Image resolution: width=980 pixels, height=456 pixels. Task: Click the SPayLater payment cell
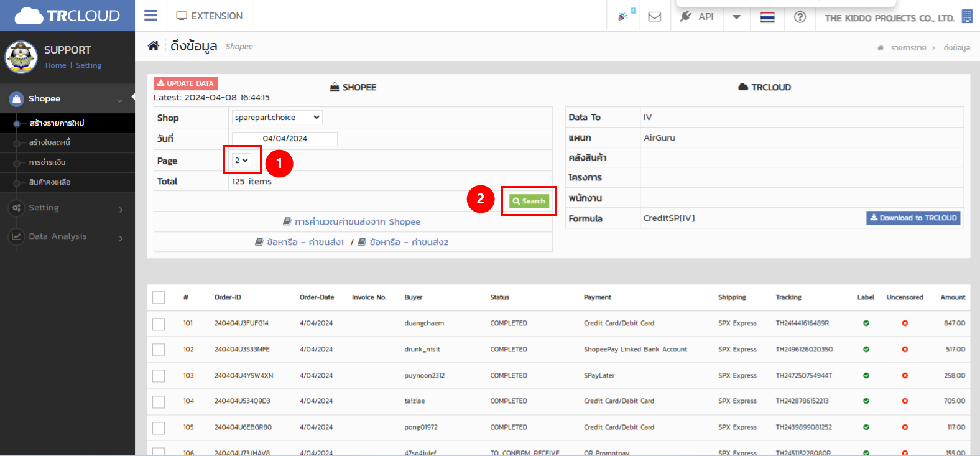pyautogui.click(x=599, y=376)
